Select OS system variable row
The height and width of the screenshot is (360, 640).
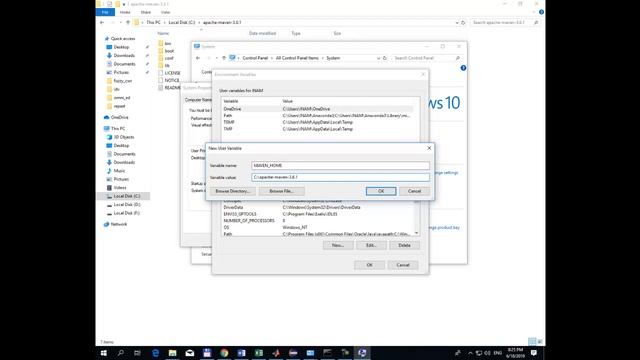point(318,227)
